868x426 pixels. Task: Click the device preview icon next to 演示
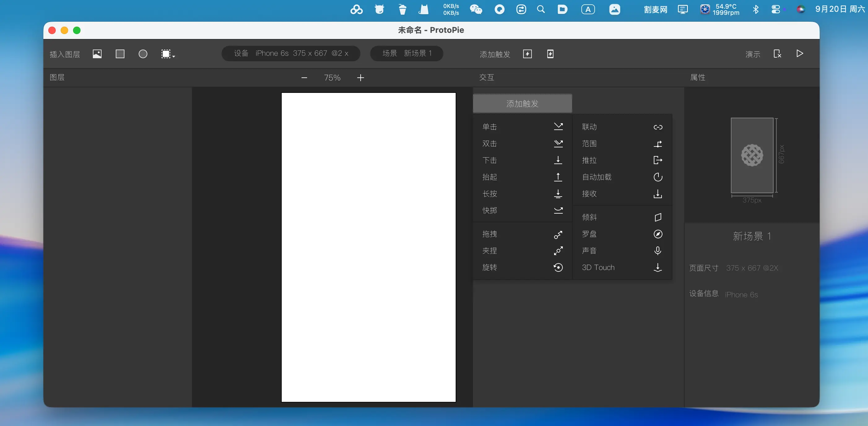pos(777,54)
